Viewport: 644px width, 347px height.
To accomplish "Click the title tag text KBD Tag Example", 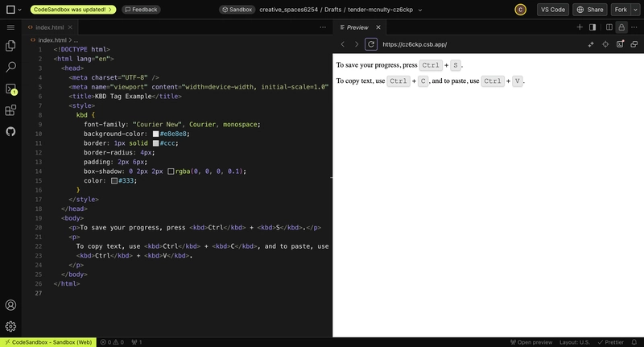I will [x=123, y=96].
